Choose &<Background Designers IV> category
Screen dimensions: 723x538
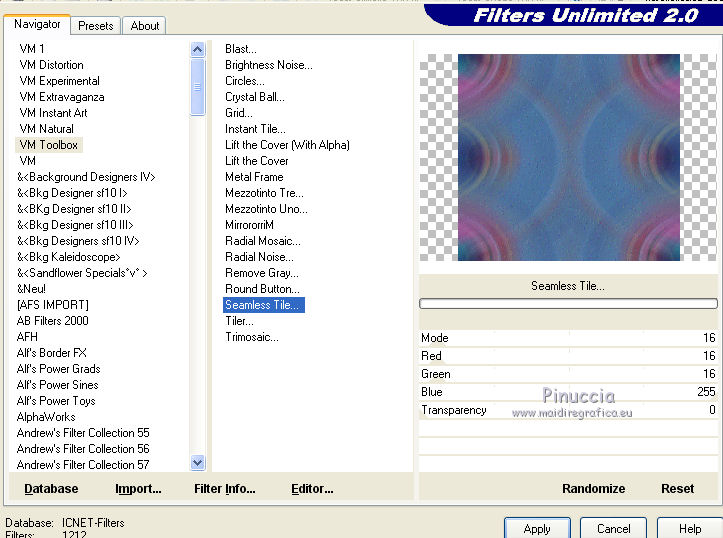click(x=86, y=177)
